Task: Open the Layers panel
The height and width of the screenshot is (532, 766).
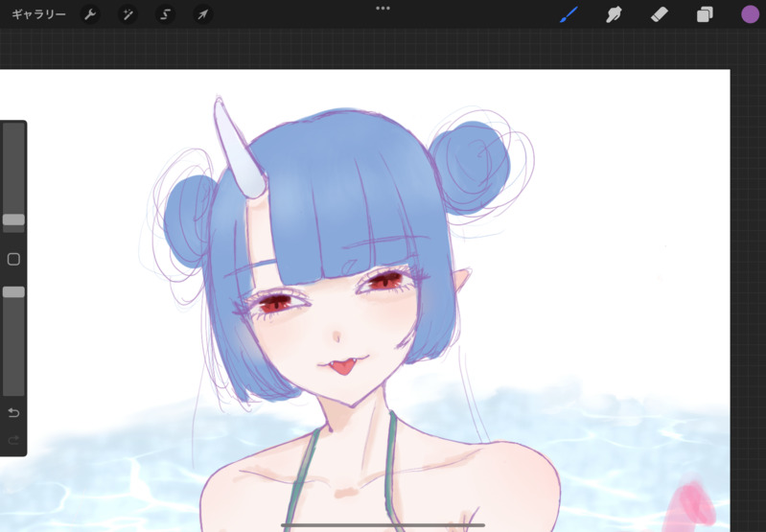Action: pos(705,14)
